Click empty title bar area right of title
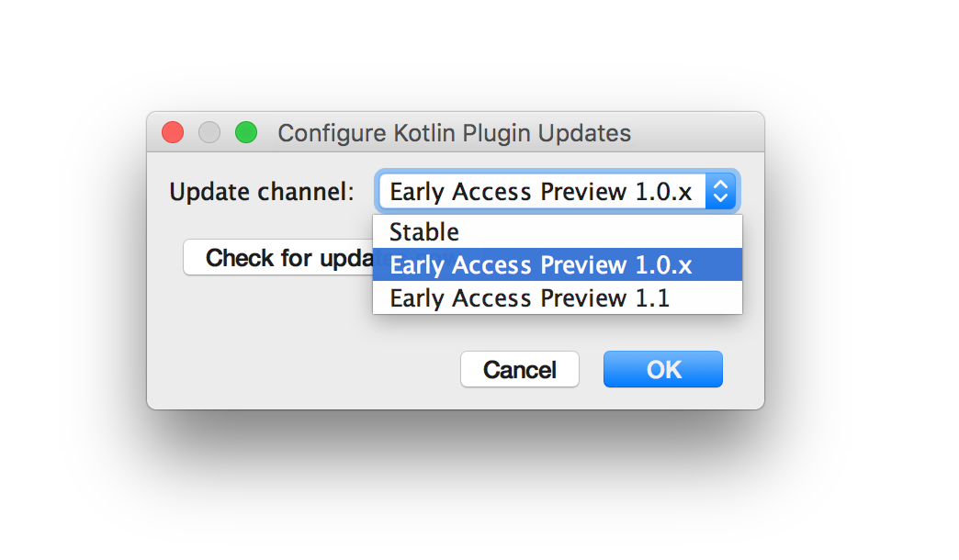 click(x=697, y=132)
